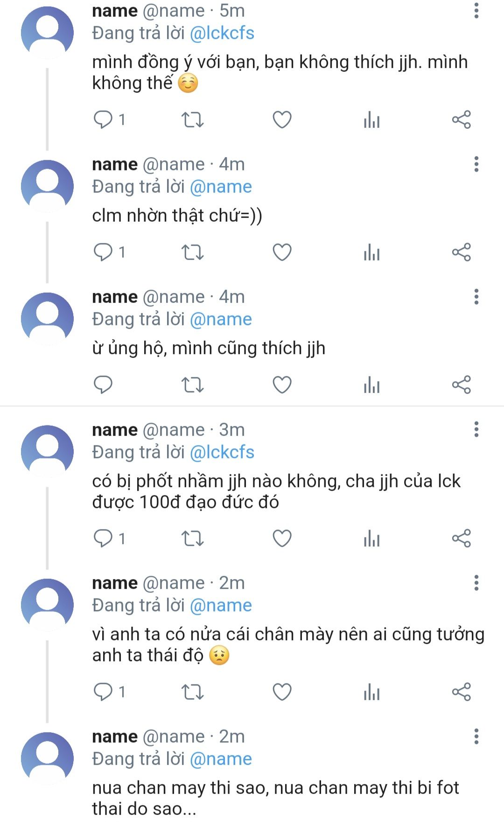Screen dimensions: 504x822
Task: Open the @lckcfs mention in the 5m reply
Action: click(222, 33)
